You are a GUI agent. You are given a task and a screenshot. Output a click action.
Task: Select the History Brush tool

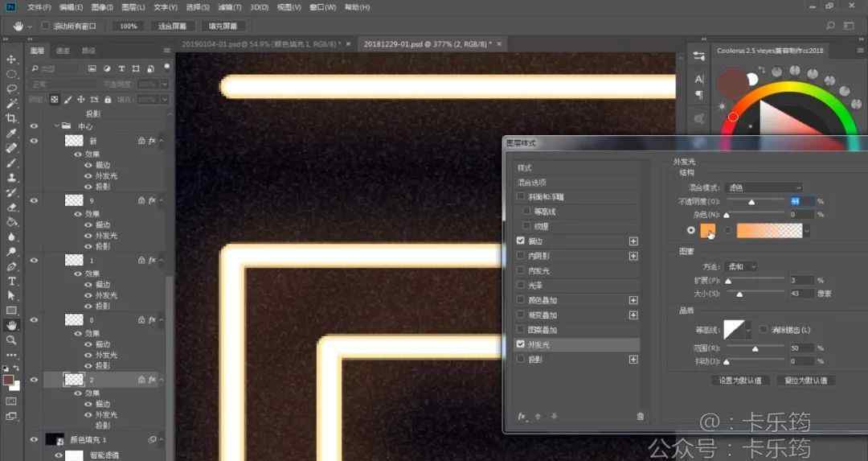pos(11,193)
